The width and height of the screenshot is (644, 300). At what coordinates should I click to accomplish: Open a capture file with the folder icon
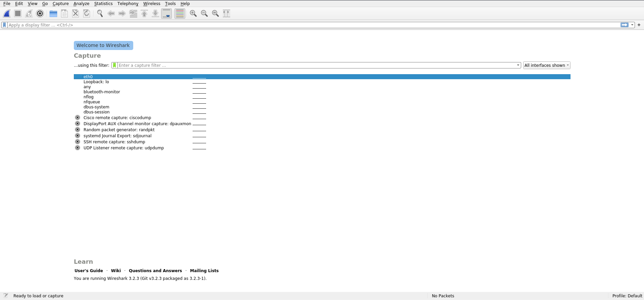pos(53,13)
